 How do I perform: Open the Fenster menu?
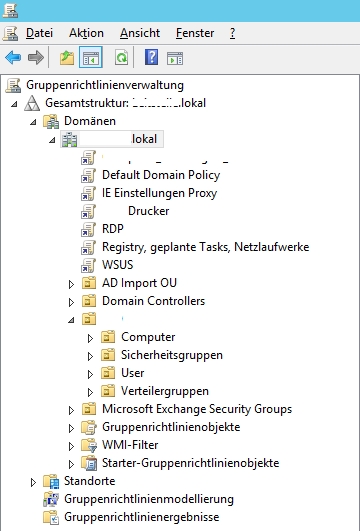point(195,33)
